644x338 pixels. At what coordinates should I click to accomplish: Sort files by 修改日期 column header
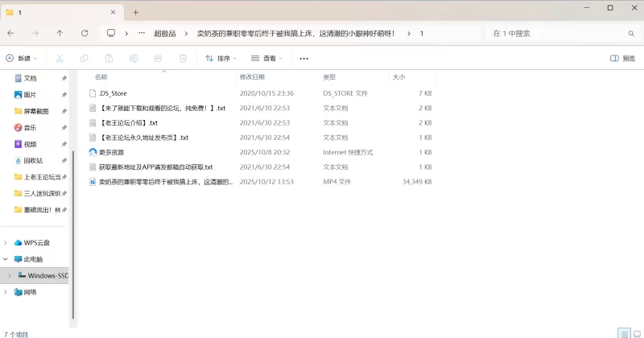252,77
